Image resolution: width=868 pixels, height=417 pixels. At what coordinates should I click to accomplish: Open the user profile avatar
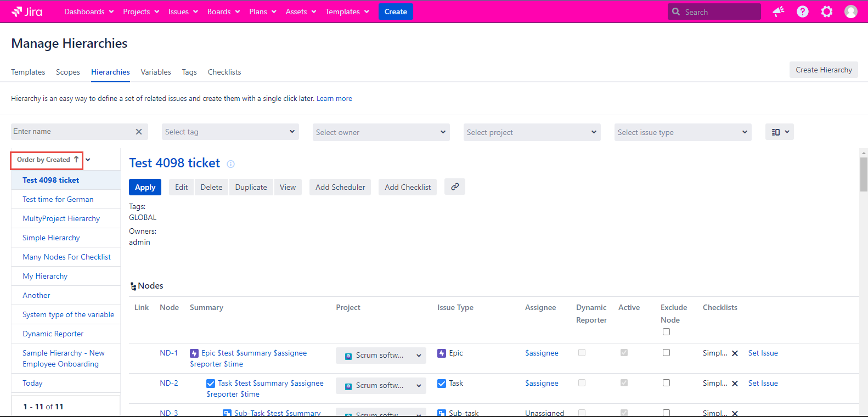pyautogui.click(x=850, y=12)
